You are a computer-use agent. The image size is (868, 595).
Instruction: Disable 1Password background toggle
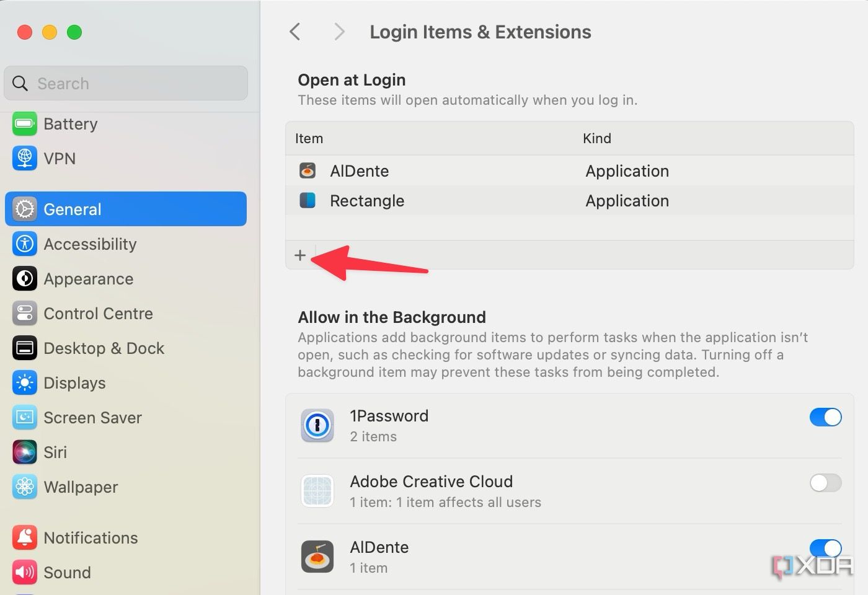(x=826, y=417)
